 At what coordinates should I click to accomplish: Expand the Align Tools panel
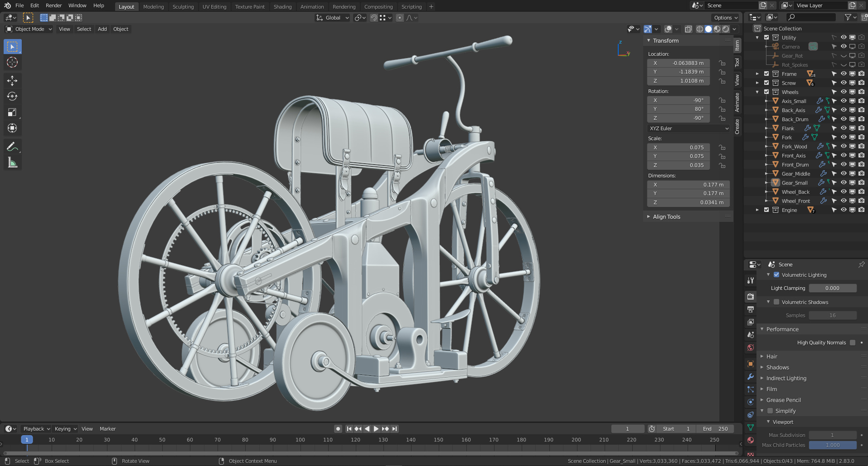click(x=666, y=217)
